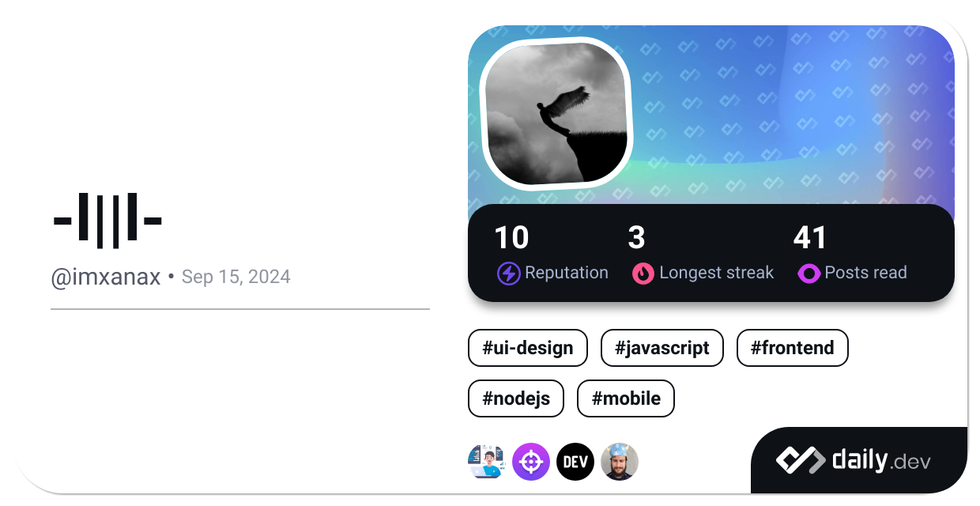Click the magenta ring Posts read icon

(x=808, y=274)
